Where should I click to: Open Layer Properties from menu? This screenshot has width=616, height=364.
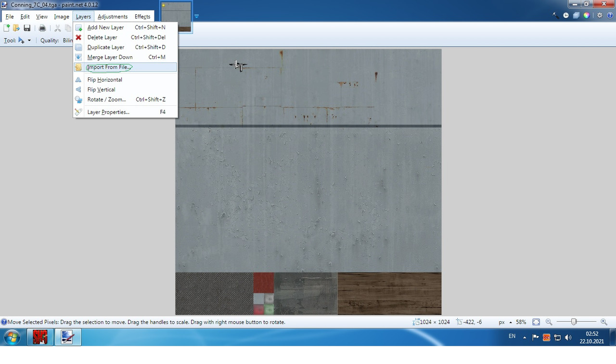click(x=126, y=112)
